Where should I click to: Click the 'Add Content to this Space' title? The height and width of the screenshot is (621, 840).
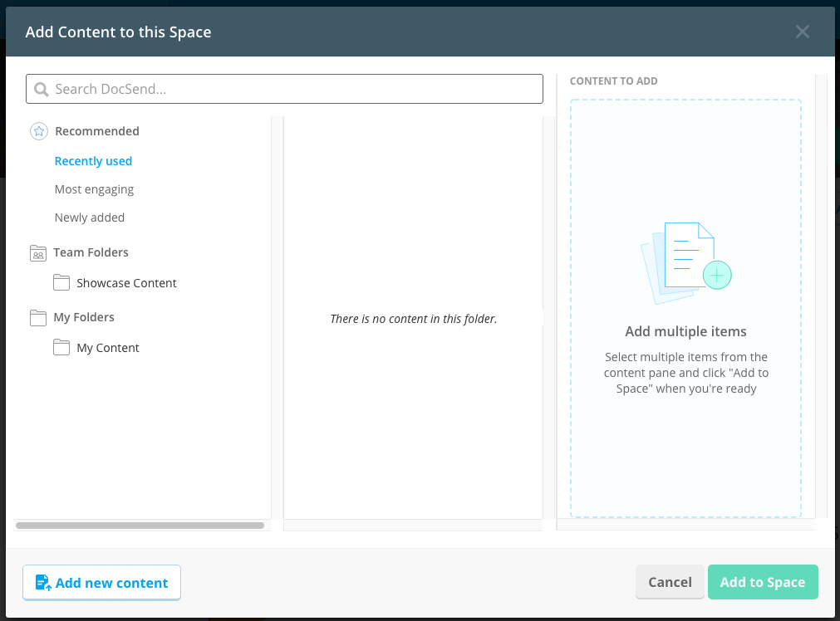pos(118,32)
